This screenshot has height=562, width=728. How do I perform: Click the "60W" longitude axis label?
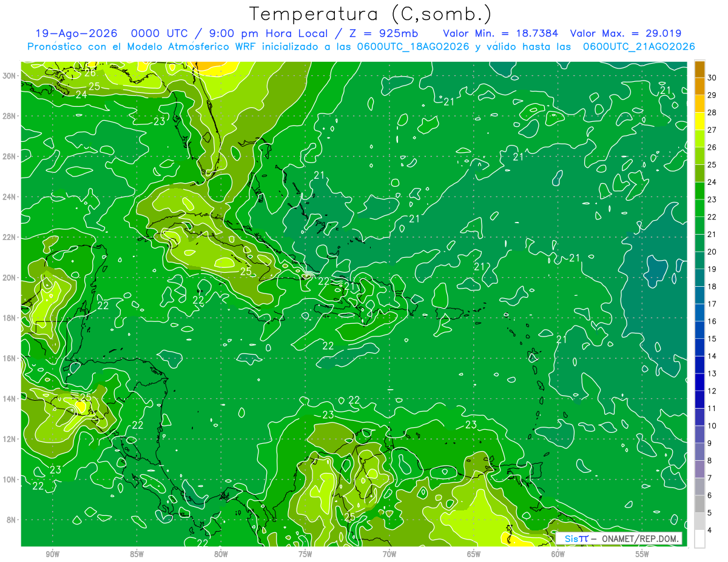pos(558,554)
